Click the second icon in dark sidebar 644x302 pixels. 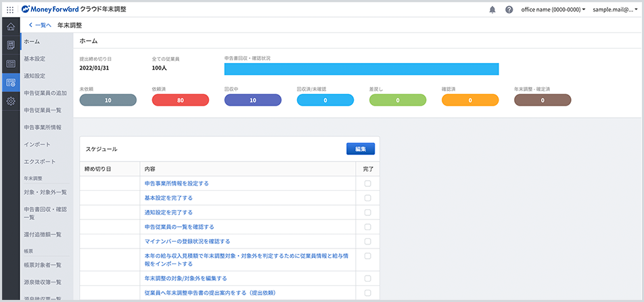coord(10,45)
